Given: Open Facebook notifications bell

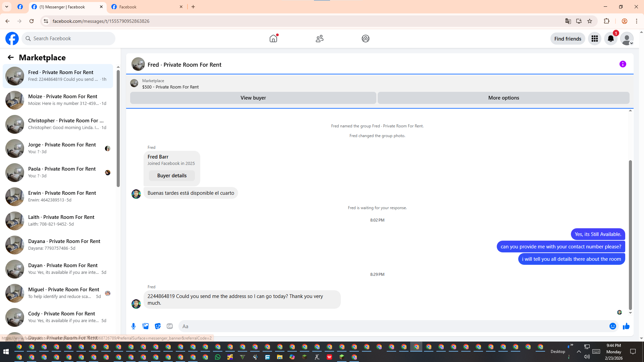Looking at the screenshot, I should (610, 39).
